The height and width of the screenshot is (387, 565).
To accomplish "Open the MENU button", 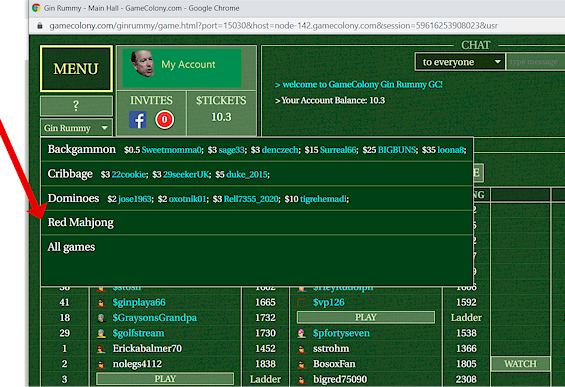I will (76, 68).
